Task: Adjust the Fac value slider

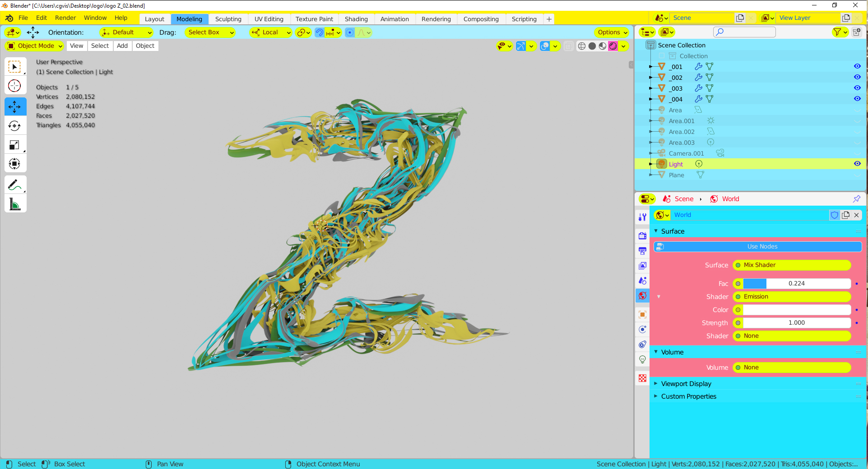Action: [796, 283]
